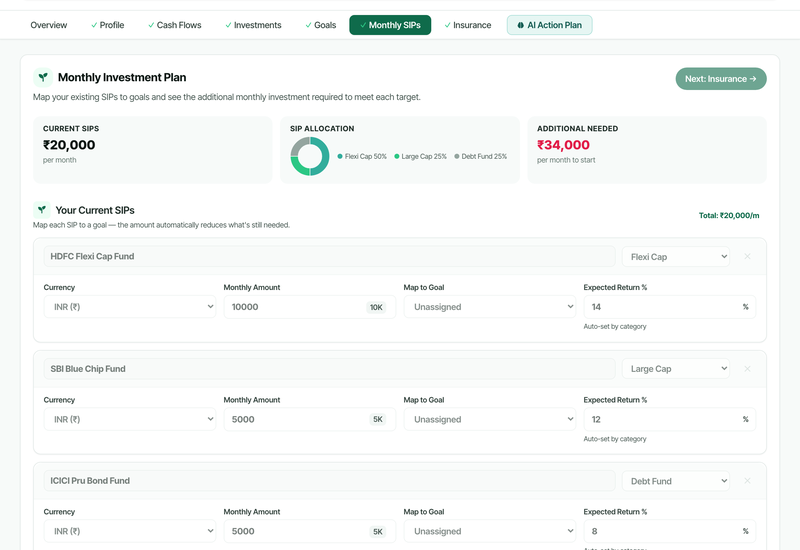This screenshot has width=800, height=550.
Task: Click the Debt Fund 25% legend entry
Action: coord(481,157)
